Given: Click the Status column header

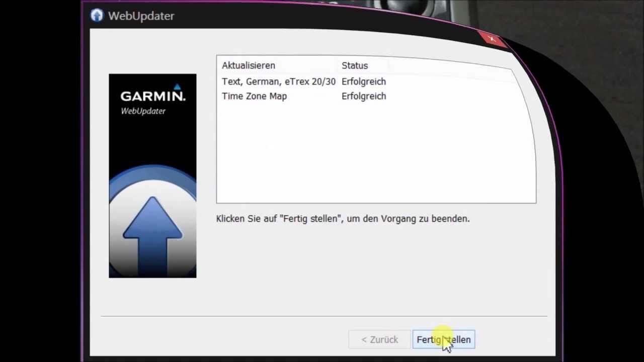Looking at the screenshot, I should click(x=355, y=65).
